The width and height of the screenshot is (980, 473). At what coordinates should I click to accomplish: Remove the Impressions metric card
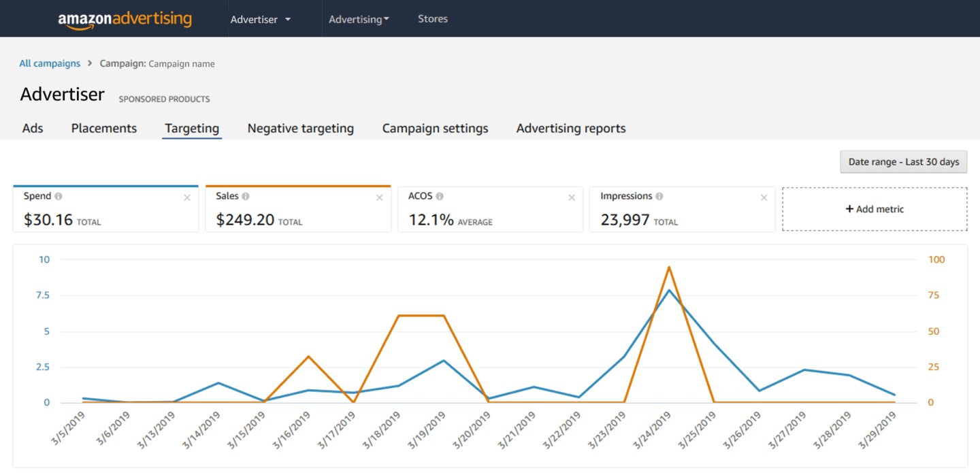coord(764,198)
